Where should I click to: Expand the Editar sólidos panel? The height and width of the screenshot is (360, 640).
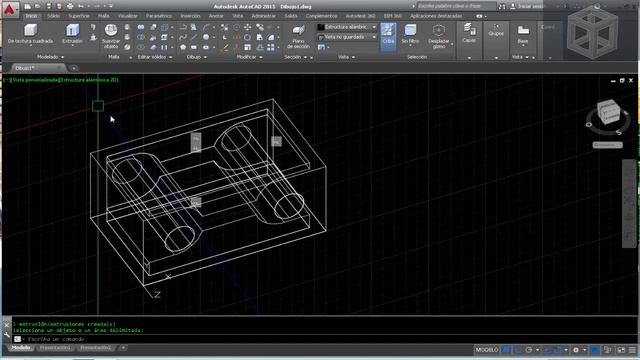click(x=155, y=57)
